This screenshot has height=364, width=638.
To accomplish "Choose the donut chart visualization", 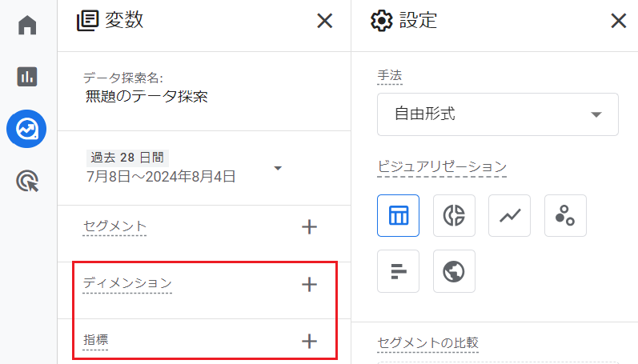I will click(x=454, y=215).
